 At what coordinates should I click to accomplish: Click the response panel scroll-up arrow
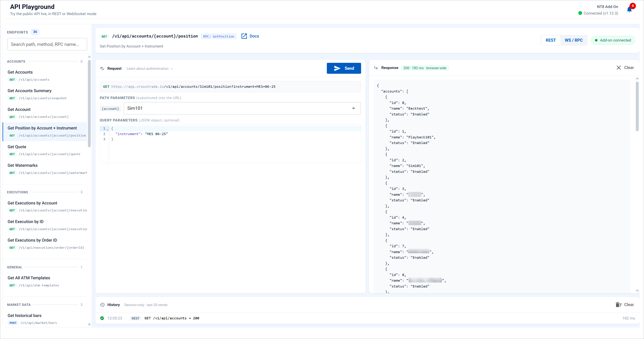tap(637, 78)
